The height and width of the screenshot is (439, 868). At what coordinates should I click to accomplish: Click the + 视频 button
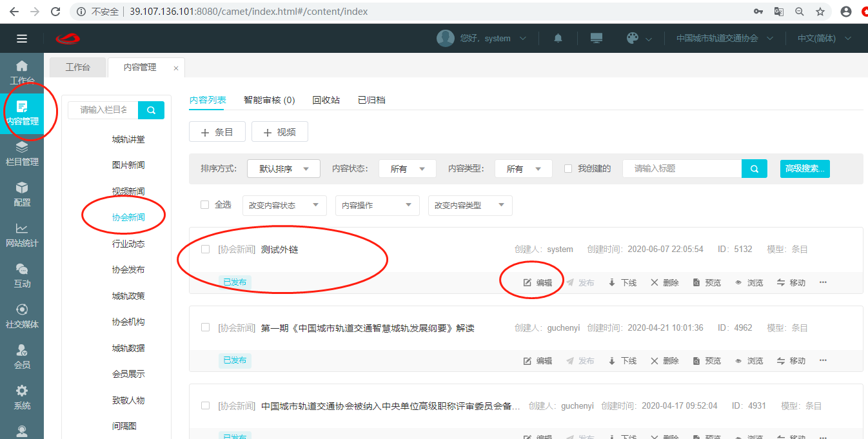point(280,132)
